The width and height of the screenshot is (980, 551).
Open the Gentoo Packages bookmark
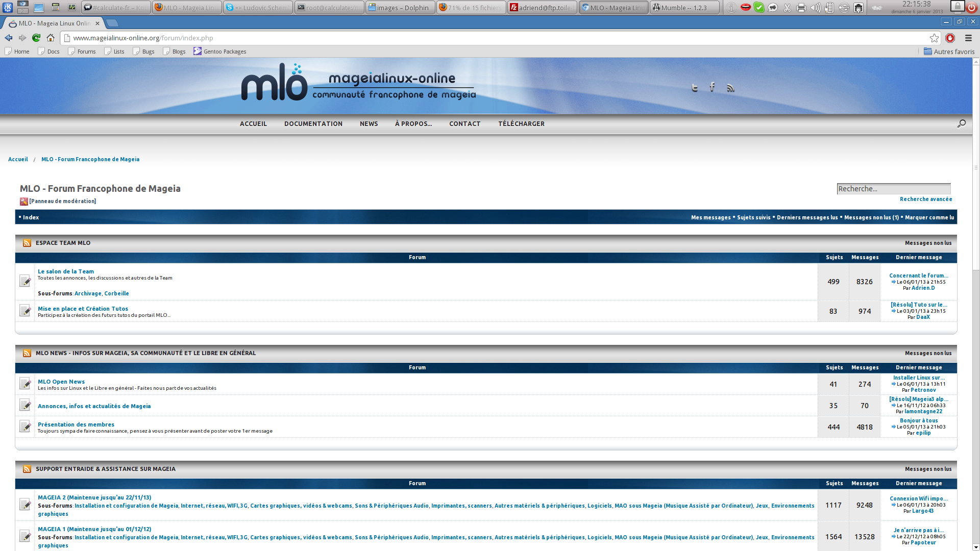(220, 52)
